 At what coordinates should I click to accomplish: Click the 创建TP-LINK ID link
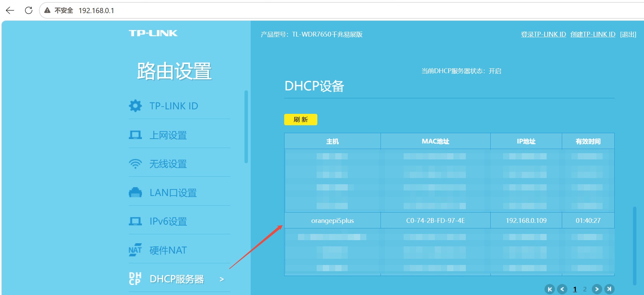pyautogui.click(x=593, y=34)
